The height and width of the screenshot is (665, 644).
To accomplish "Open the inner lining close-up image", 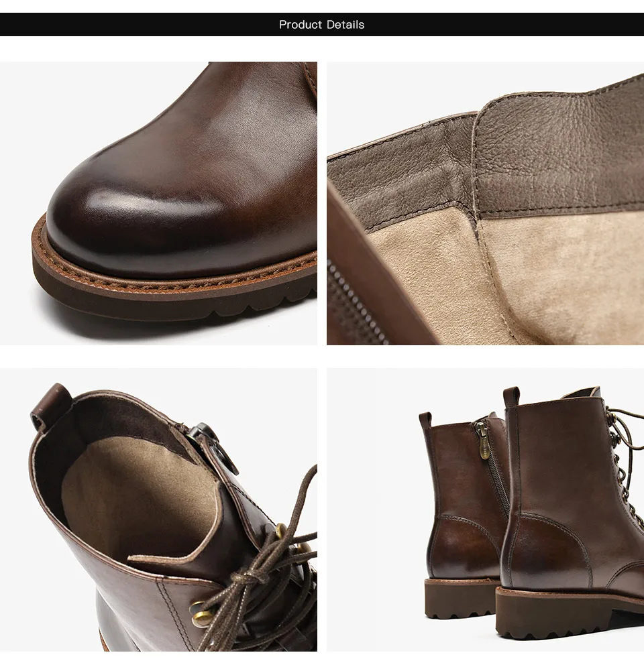I will pos(485,203).
